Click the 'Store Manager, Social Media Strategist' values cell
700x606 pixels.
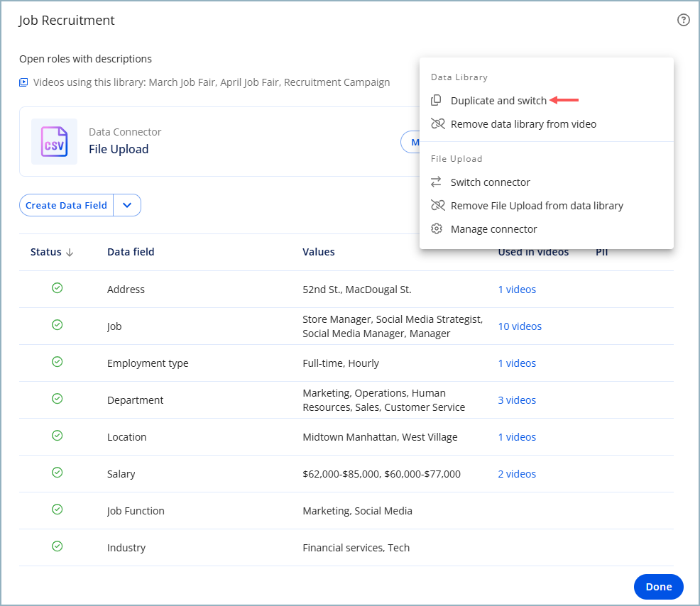coord(393,326)
